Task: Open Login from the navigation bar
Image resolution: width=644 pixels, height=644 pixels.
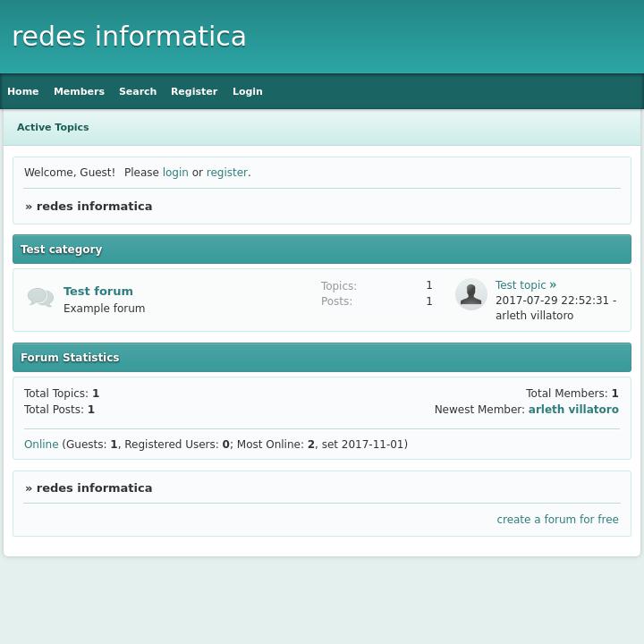Action: [x=247, y=91]
